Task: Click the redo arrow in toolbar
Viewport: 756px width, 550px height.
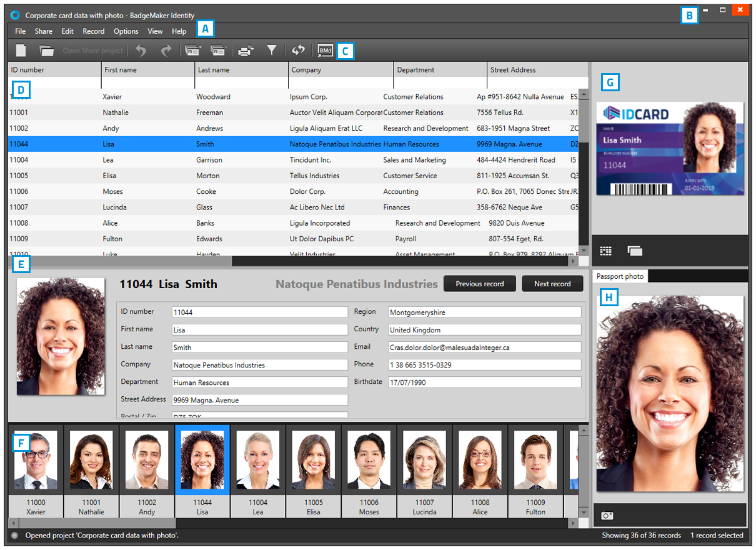Action: [x=166, y=51]
